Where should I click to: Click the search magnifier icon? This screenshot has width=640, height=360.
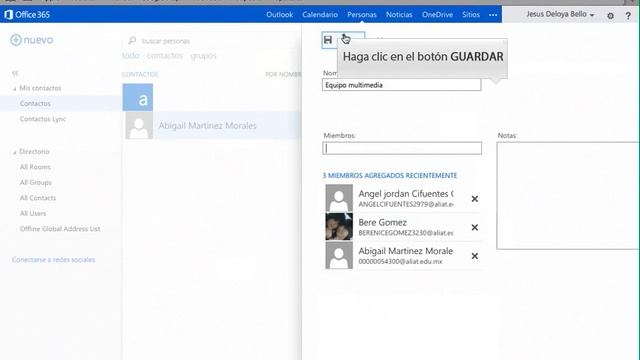[132, 41]
